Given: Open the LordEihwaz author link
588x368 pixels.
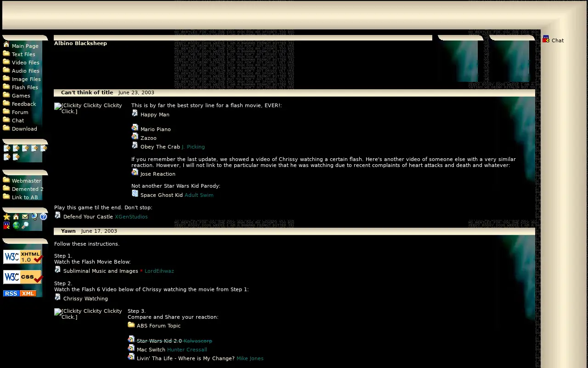Looking at the screenshot, I should (159, 271).
